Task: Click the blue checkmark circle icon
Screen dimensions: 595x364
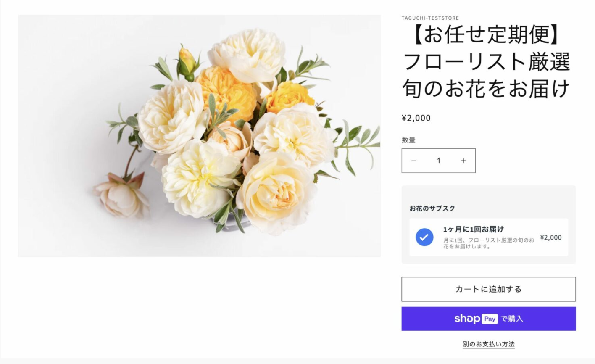Action: pyautogui.click(x=424, y=237)
